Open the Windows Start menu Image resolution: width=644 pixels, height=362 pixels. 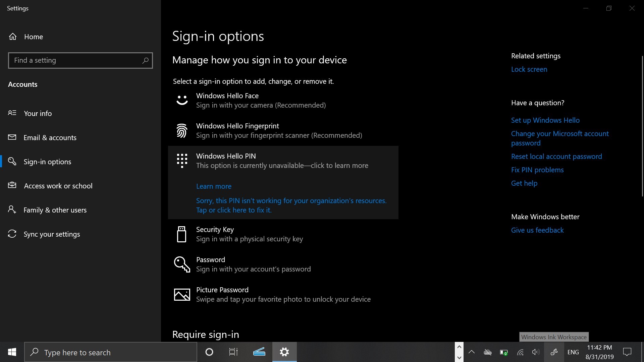[x=12, y=352]
